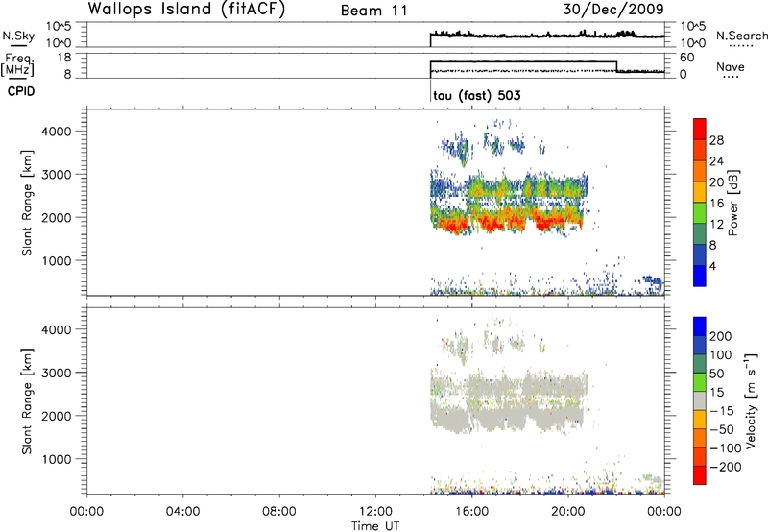Screen dimensions: 768x532
Task: Select the "Beam 11" label
Action: coord(374,11)
